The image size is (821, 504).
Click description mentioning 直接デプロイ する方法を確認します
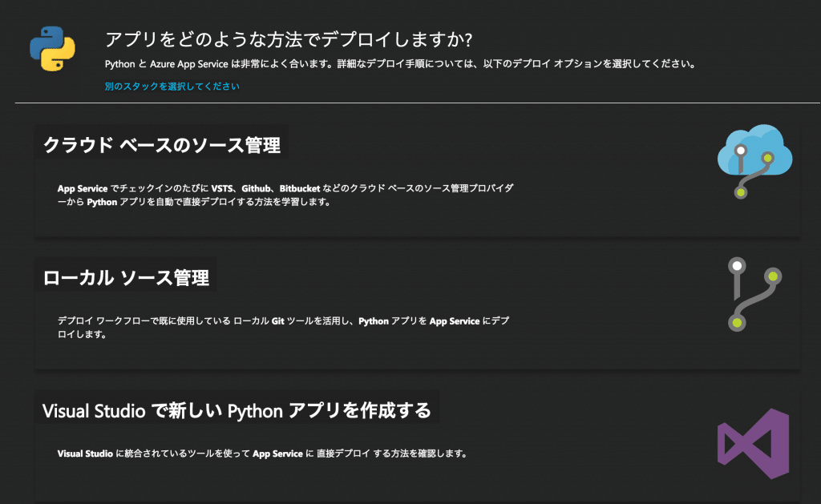(x=263, y=454)
